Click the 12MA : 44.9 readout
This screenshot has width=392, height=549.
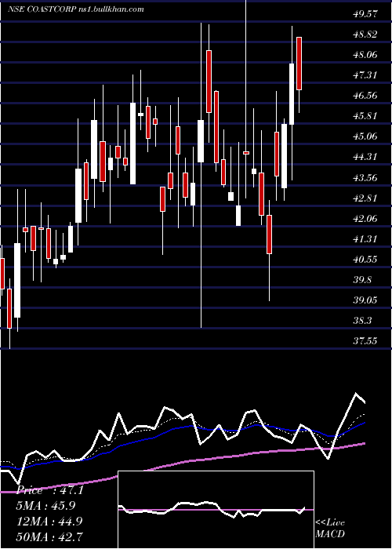(49, 521)
